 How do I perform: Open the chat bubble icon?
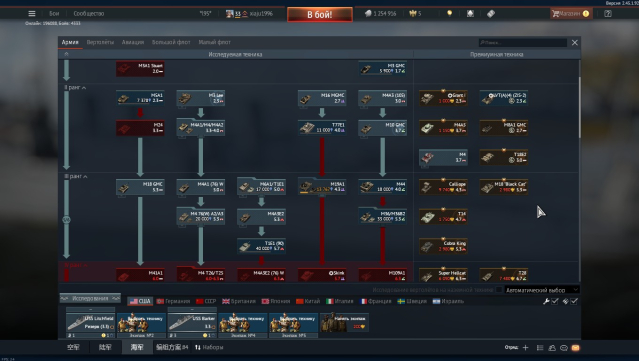click(564, 348)
